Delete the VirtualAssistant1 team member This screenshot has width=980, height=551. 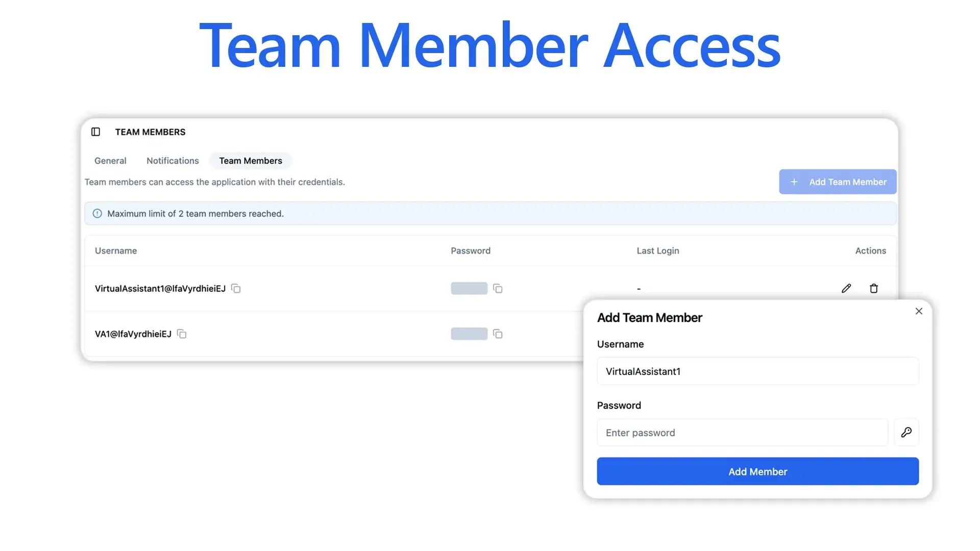click(874, 288)
